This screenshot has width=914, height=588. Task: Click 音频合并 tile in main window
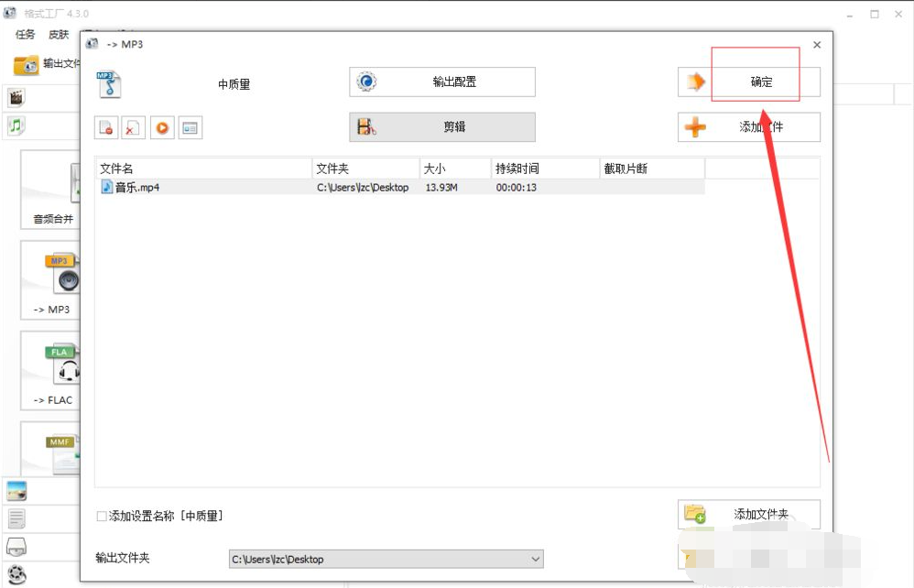click(50, 190)
